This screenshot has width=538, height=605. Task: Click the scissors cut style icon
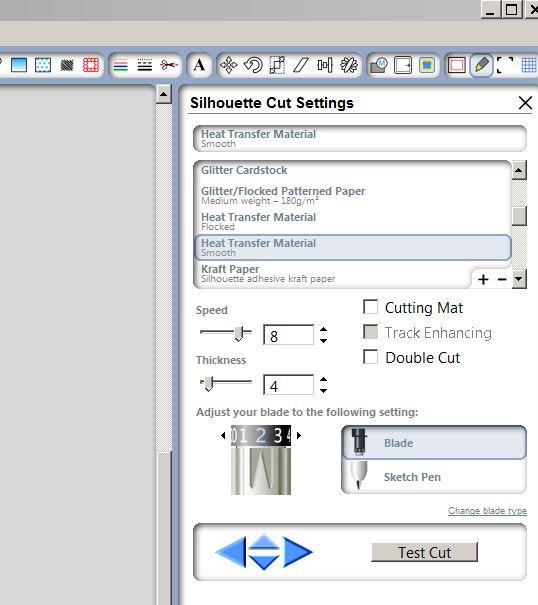pos(169,65)
